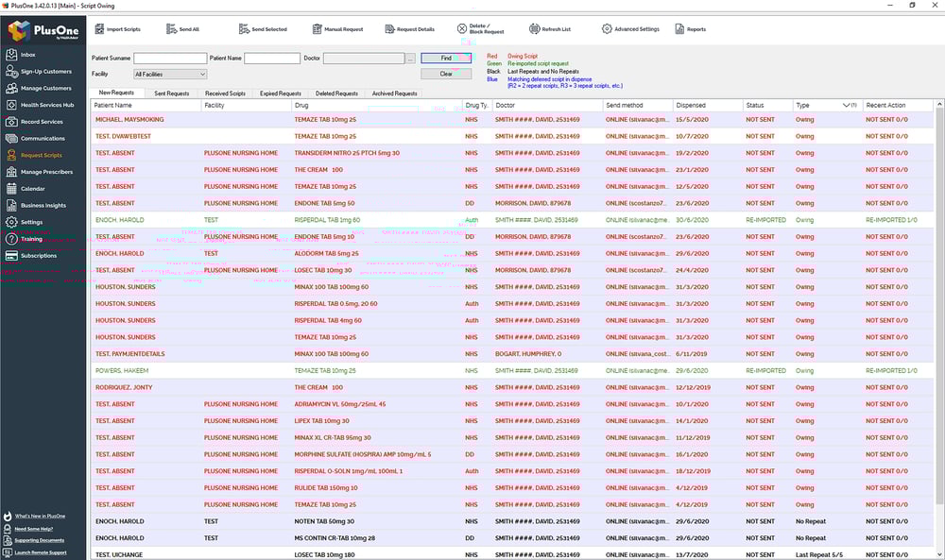Open Reports from the toolbar

(679, 29)
